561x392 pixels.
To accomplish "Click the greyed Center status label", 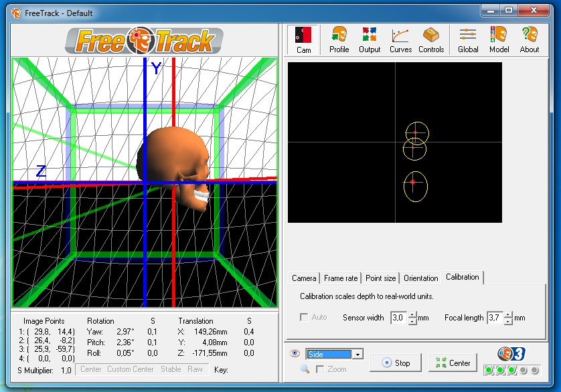I will point(91,369).
